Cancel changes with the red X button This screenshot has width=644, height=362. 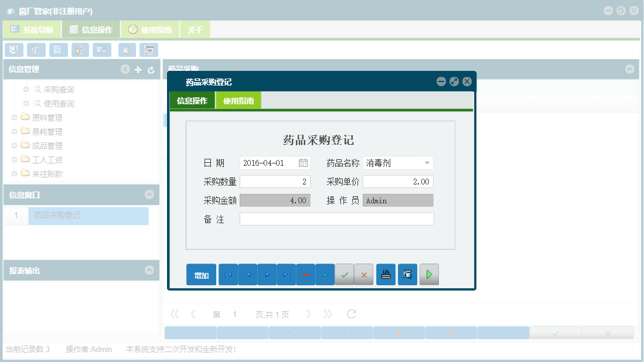pyautogui.click(x=364, y=274)
